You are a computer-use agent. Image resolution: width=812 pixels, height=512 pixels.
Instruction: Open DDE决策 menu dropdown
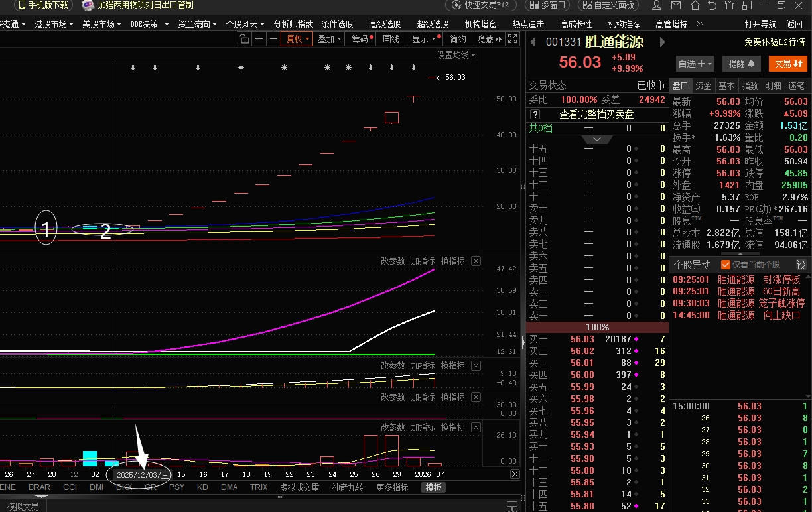click(149, 24)
